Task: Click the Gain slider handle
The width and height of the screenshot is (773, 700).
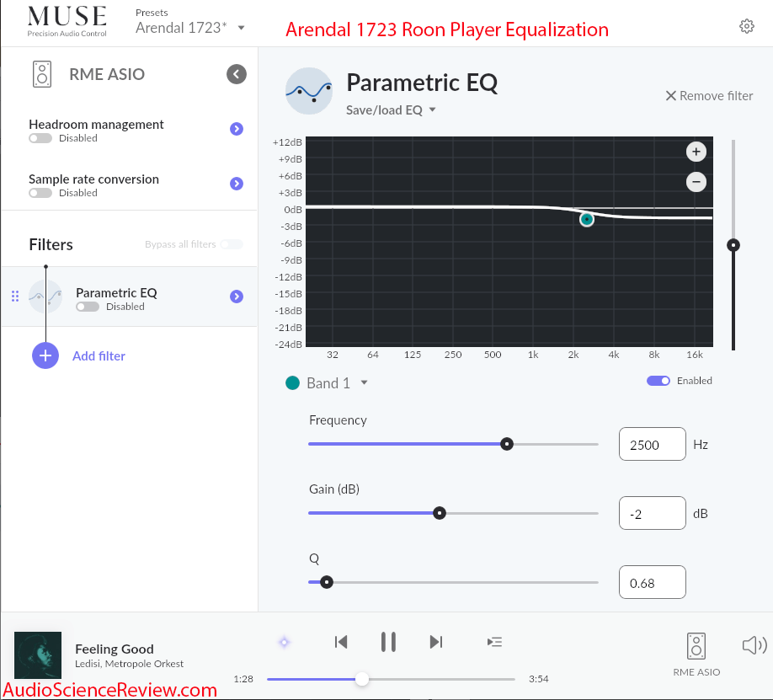Action: [440, 513]
